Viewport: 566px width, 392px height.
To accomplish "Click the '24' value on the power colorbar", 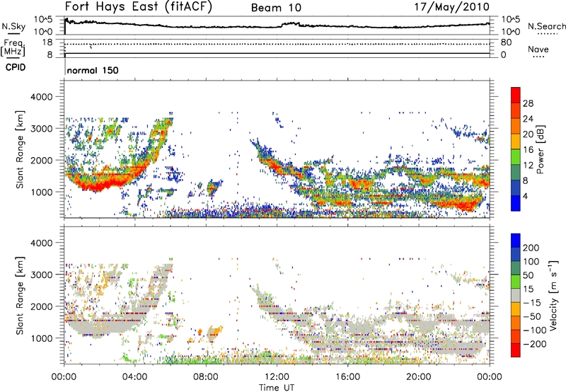I will coord(528,119).
